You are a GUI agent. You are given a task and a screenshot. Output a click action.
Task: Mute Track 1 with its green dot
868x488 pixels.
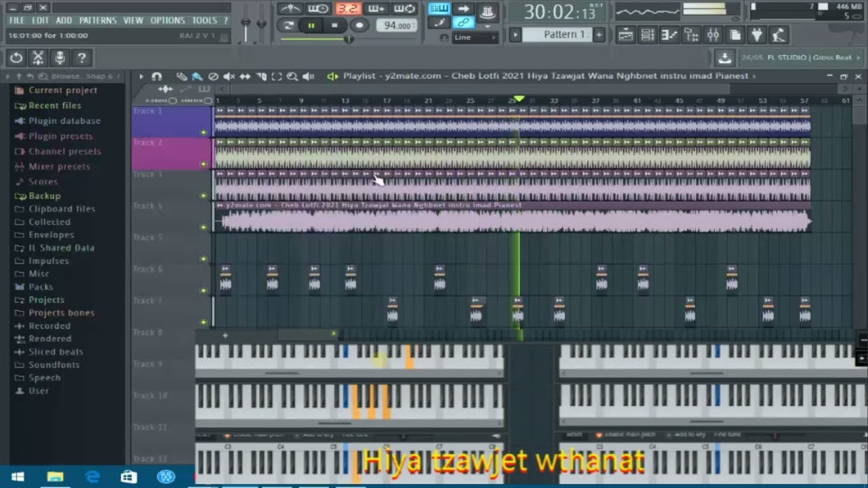(203, 132)
